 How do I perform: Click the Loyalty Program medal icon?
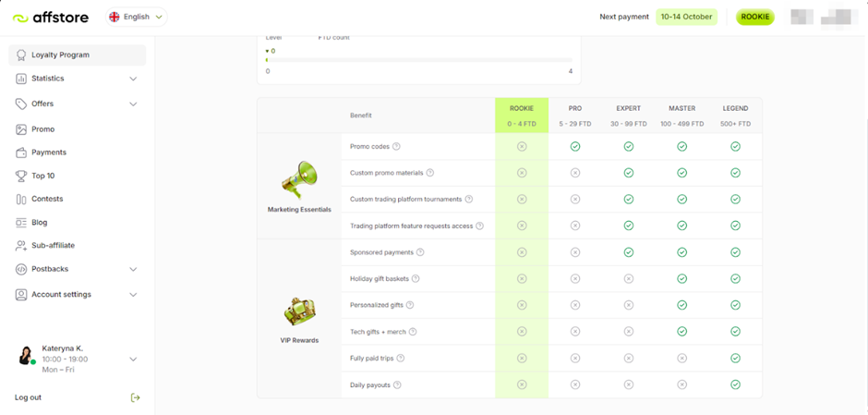tap(21, 55)
